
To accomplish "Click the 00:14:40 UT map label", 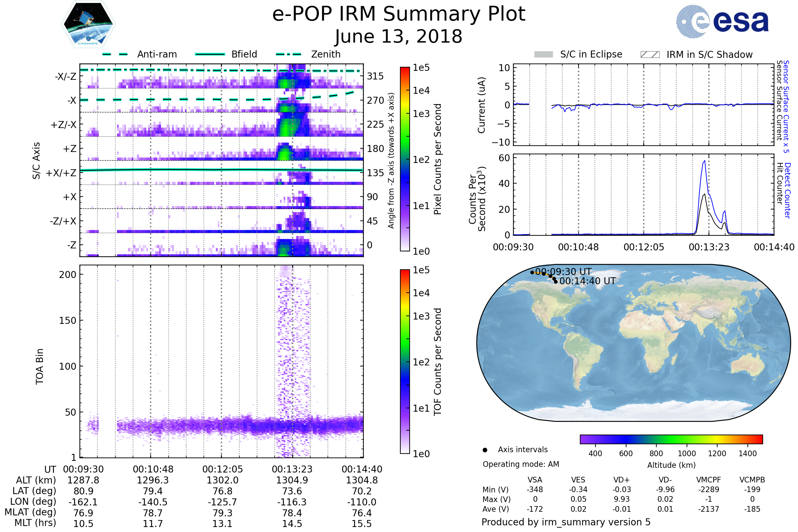I will (587, 281).
